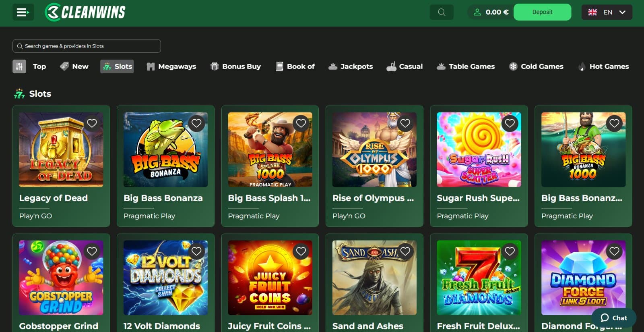Click the Legacy of Dead title text
This screenshot has width=644, height=332.
pos(54,198)
